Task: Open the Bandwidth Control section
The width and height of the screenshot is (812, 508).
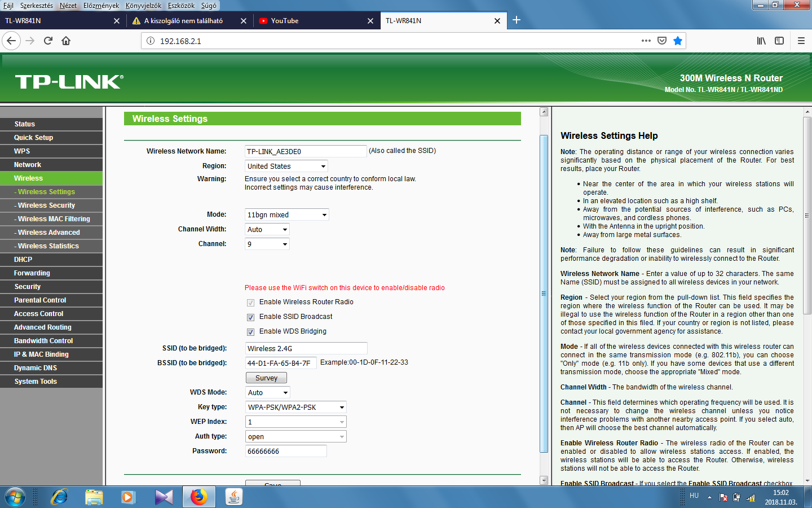Action: coord(51,341)
